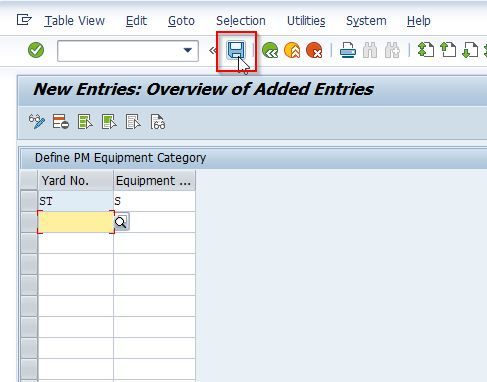Image resolution: width=487 pixels, height=382 pixels.
Task: Select the row containing ST entry
Action: coord(29,201)
